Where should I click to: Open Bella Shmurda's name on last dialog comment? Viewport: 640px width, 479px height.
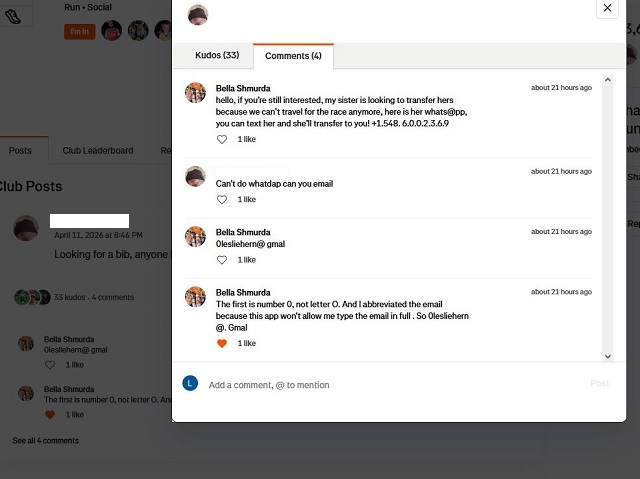point(243,293)
